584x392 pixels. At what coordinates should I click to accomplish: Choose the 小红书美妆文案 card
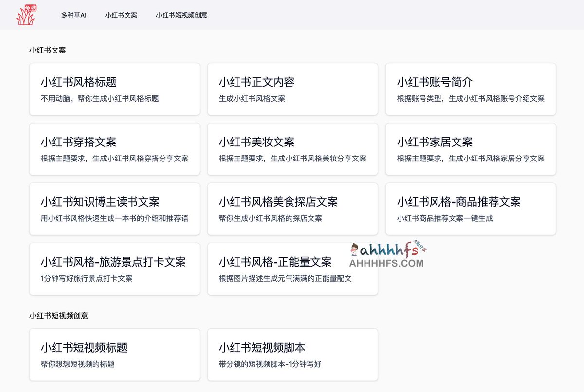click(x=292, y=149)
